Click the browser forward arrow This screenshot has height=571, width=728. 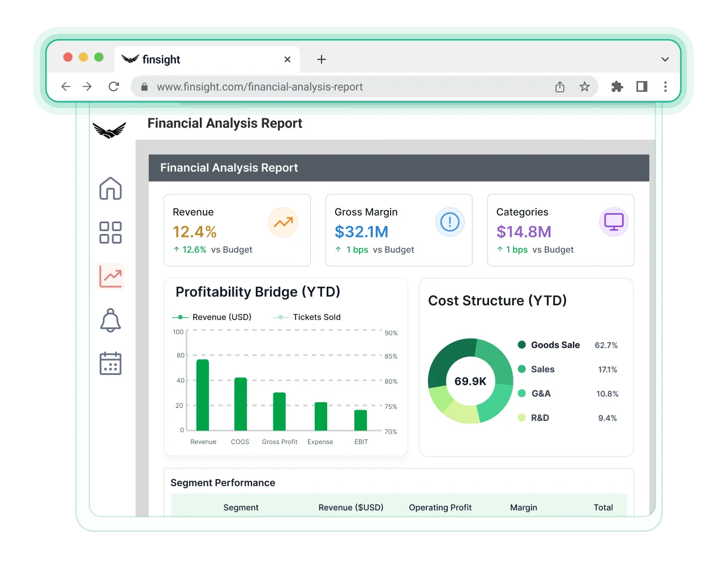click(x=87, y=87)
